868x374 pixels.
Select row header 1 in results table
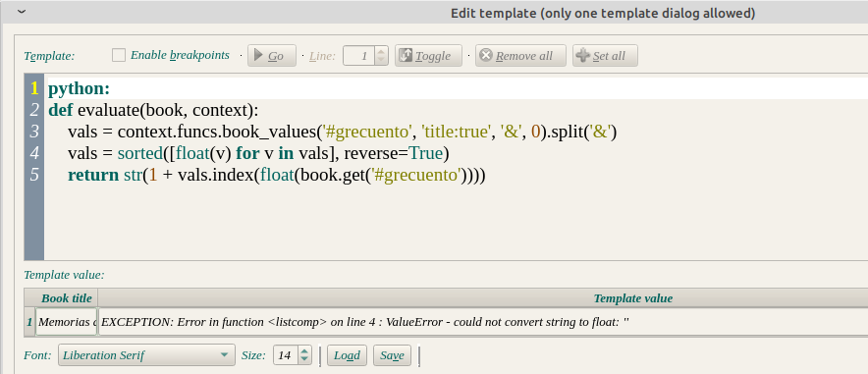click(x=29, y=321)
